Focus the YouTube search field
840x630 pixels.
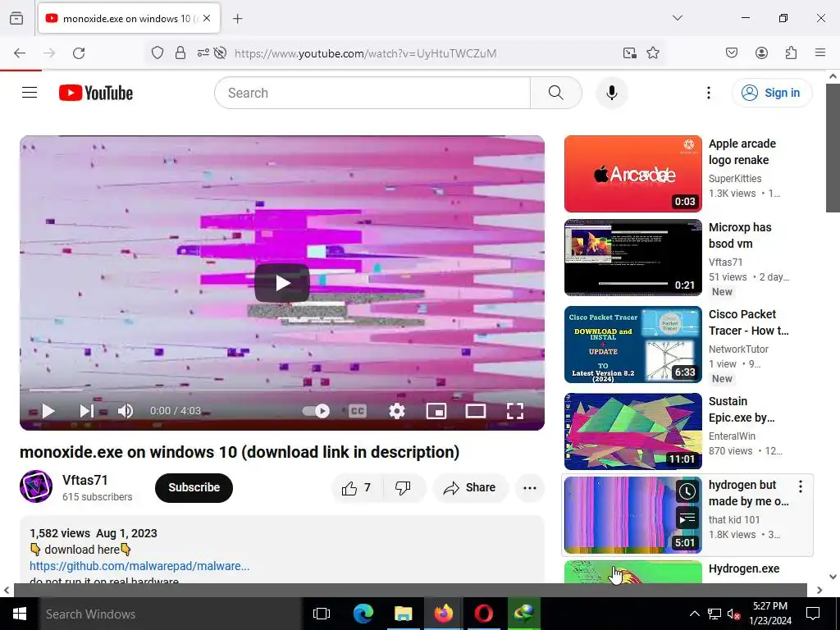[x=372, y=93]
